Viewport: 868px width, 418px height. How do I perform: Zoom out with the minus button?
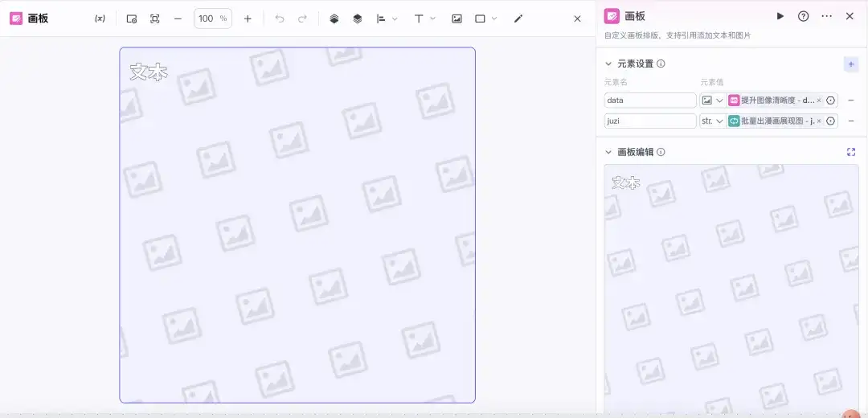pos(178,18)
